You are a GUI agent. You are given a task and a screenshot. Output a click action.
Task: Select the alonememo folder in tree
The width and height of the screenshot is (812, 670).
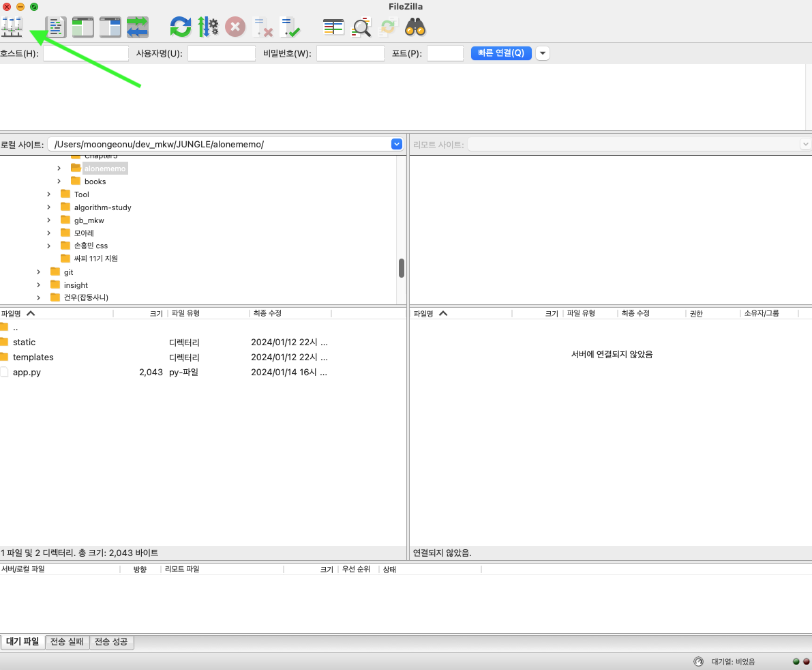pyautogui.click(x=104, y=169)
